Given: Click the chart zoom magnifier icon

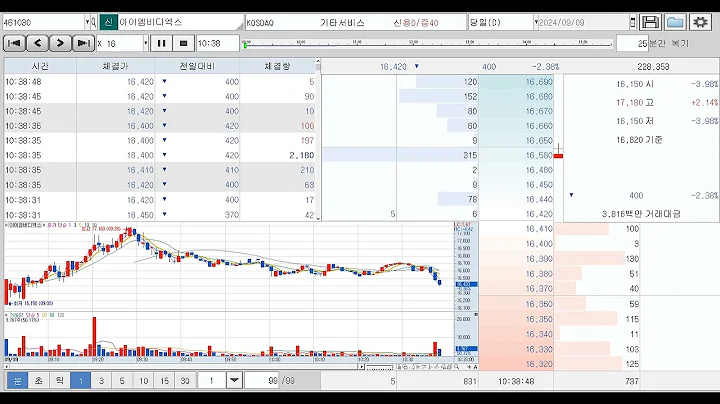Looking at the screenshot, I should (x=456, y=367).
